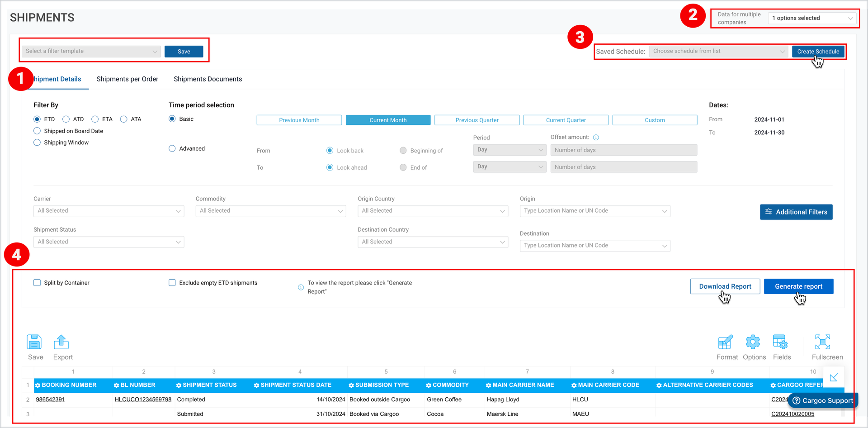The height and width of the screenshot is (428, 868).
Task: Click From Number of days field
Action: pyautogui.click(x=624, y=150)
